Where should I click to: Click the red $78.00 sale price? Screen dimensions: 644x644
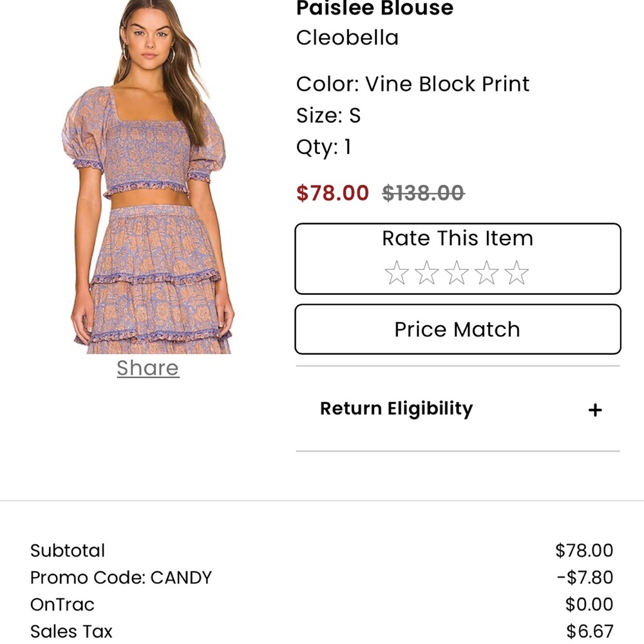(332, 193)
